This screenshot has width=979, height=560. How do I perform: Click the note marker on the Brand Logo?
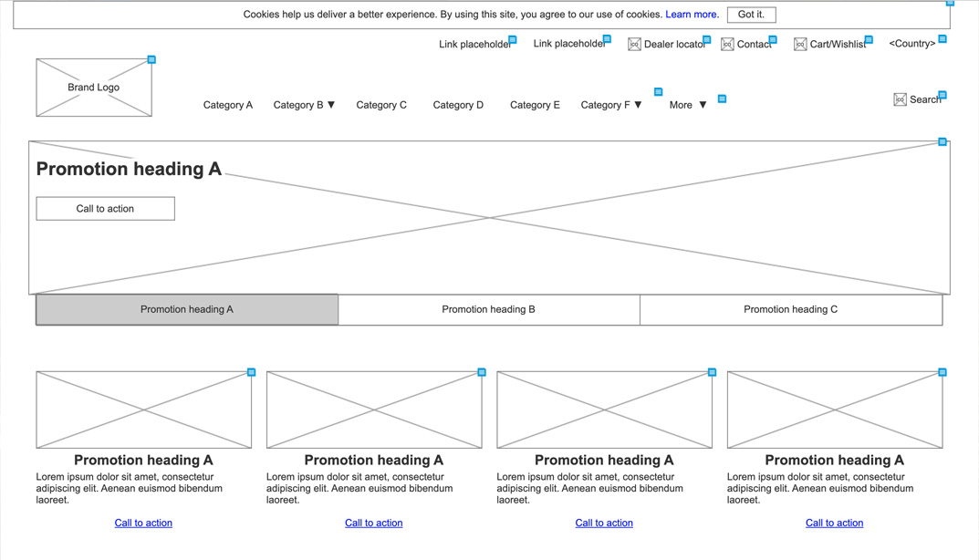coord(151,60)
